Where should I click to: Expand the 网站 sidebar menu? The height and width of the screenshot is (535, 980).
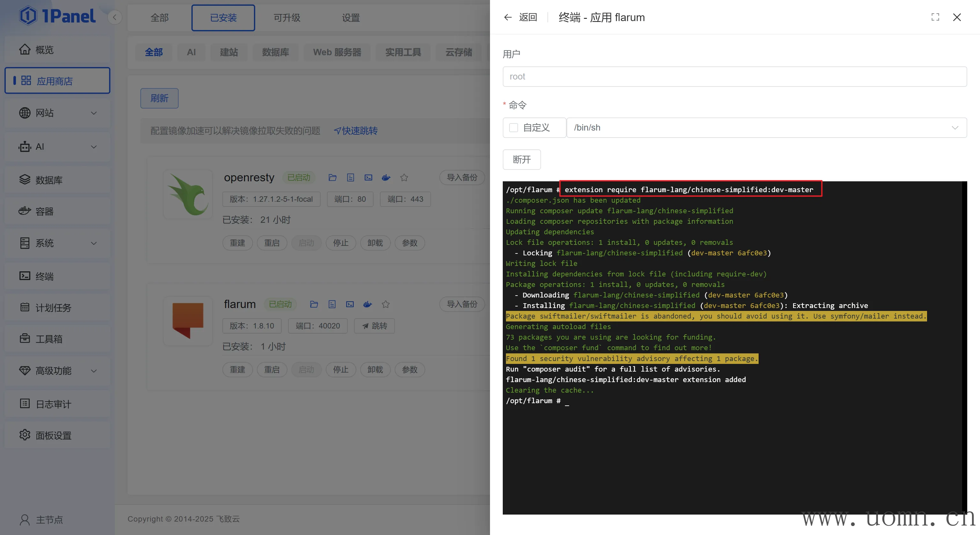tap(57, 113)
